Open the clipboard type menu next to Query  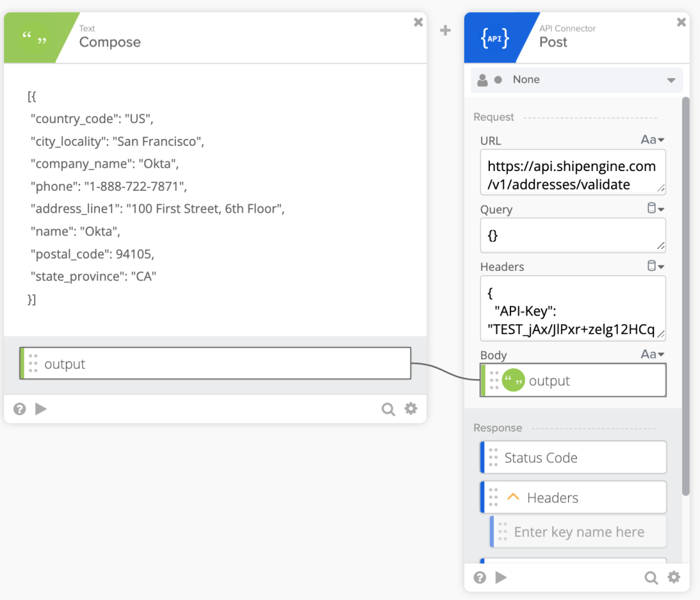coord(655,208)
